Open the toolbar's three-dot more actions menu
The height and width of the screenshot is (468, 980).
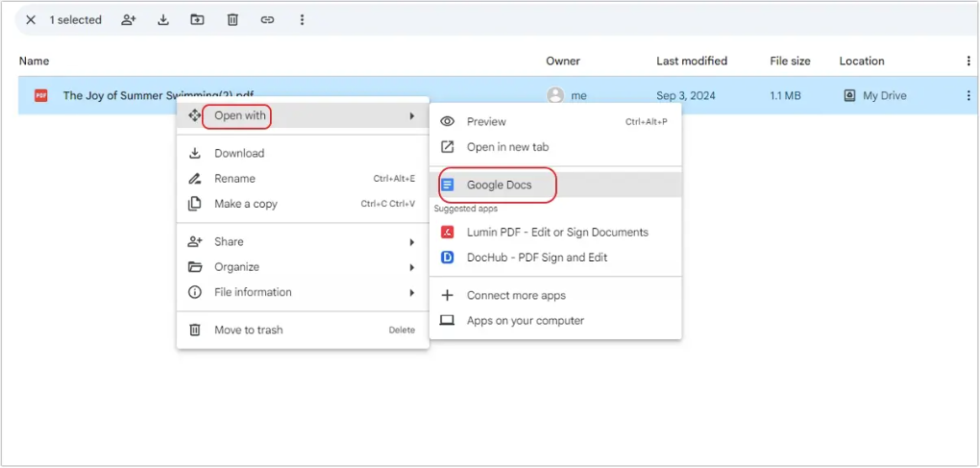tap(302, 20)
